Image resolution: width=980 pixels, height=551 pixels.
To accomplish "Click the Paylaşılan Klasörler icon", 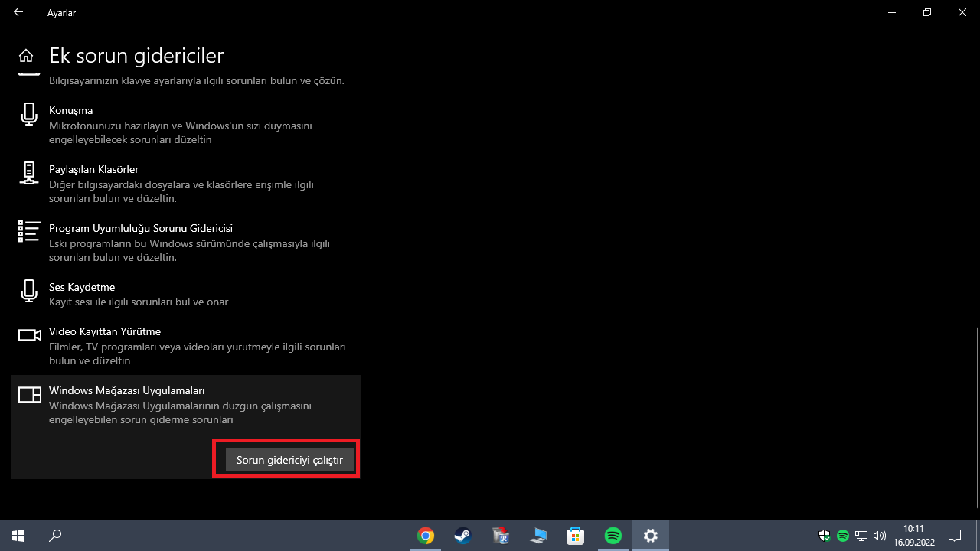I will 29,173.
